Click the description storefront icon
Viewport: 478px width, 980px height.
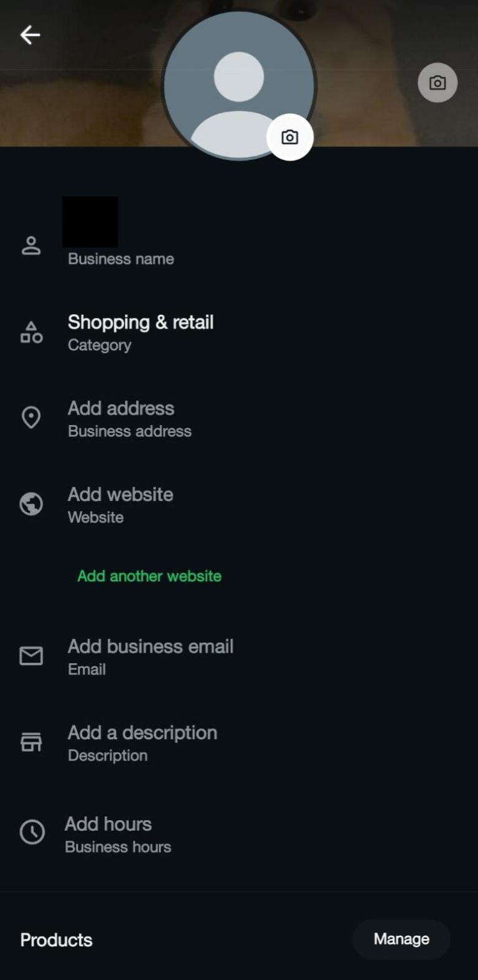31,742
